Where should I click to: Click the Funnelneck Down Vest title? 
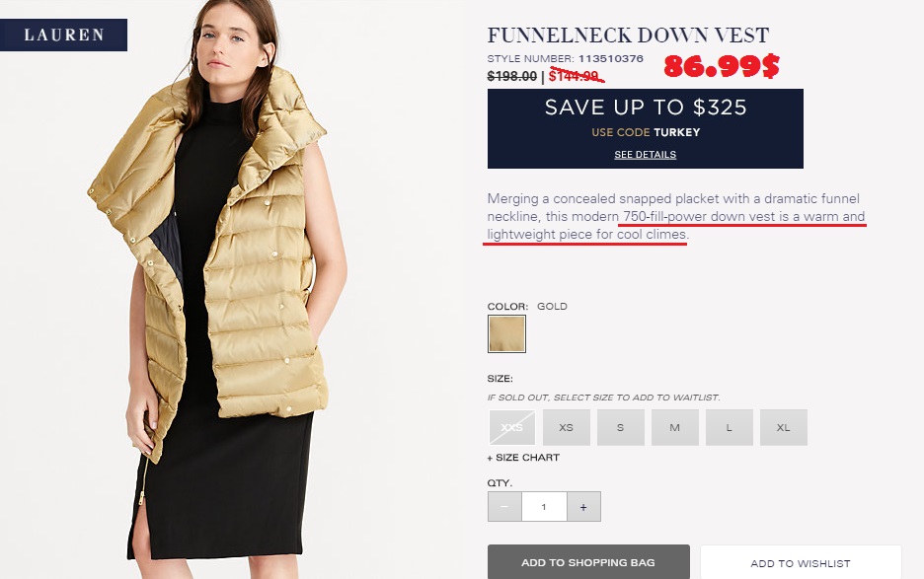pyautogui.click(x=628, y=36)
